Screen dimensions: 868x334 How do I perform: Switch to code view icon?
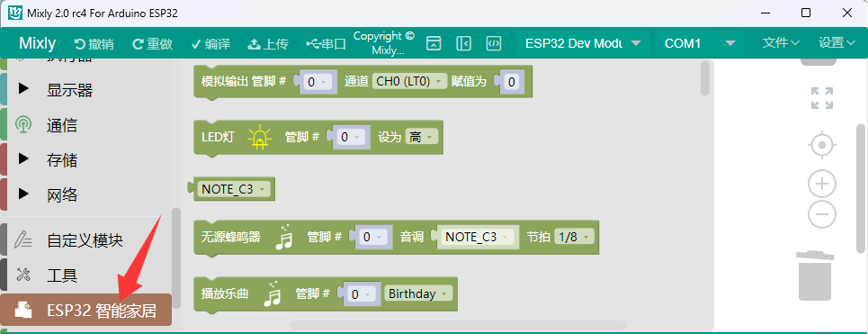494,43
